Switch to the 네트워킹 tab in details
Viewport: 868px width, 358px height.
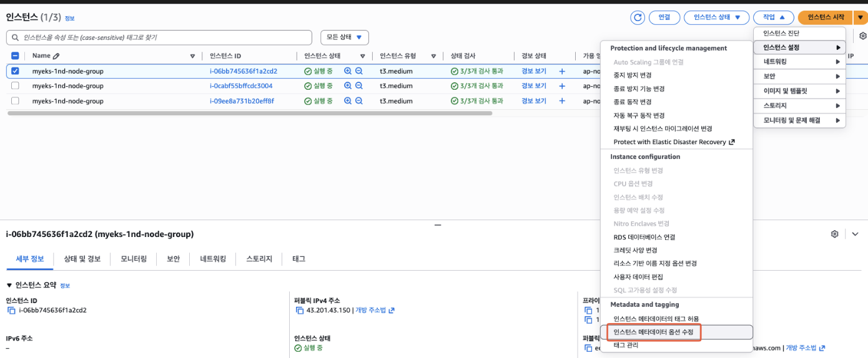213,259
